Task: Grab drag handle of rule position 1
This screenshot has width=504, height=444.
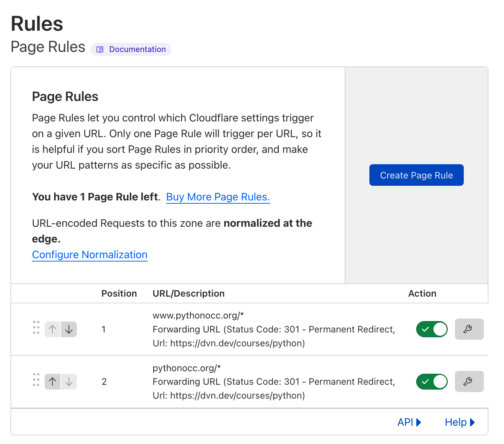Action: (36, 328)
